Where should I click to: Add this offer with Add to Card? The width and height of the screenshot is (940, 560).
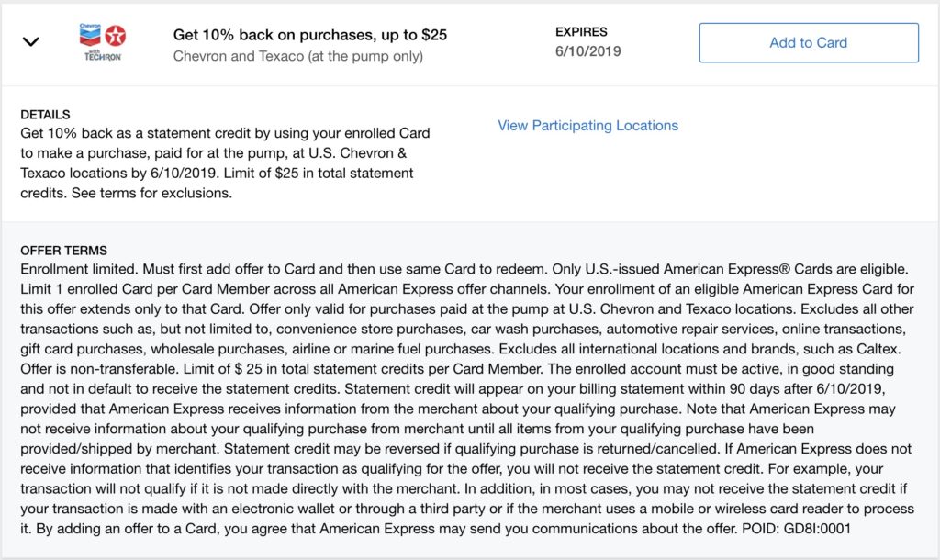809,42
